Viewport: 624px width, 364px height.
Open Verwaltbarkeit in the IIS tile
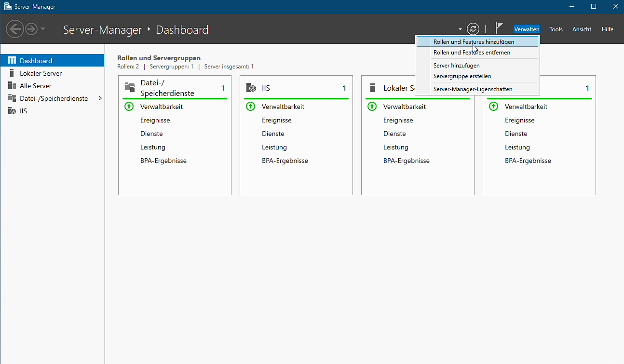pos(283,107)
